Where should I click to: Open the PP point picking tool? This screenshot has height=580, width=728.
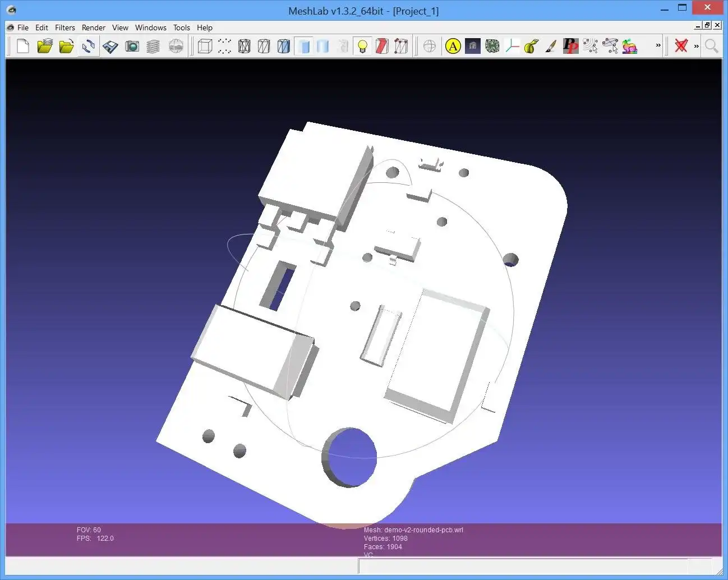click(571, 46)
